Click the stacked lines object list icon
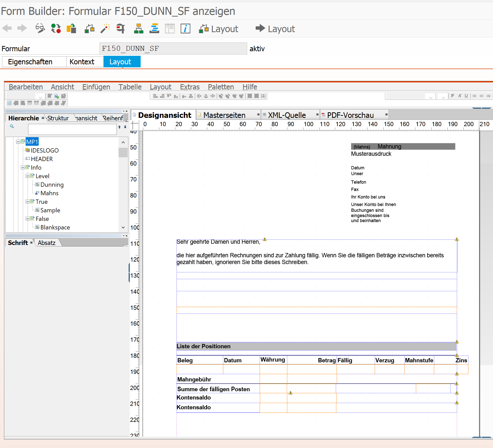 [x=154, y=28]
